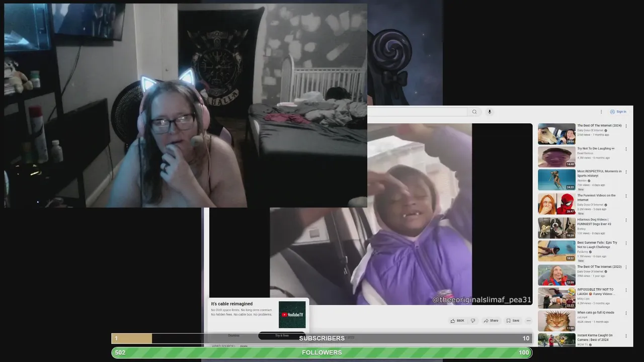Click the playing video in the player
This screenshot has height=362, width=644.
pyautogui.click(x=371, y=214)
